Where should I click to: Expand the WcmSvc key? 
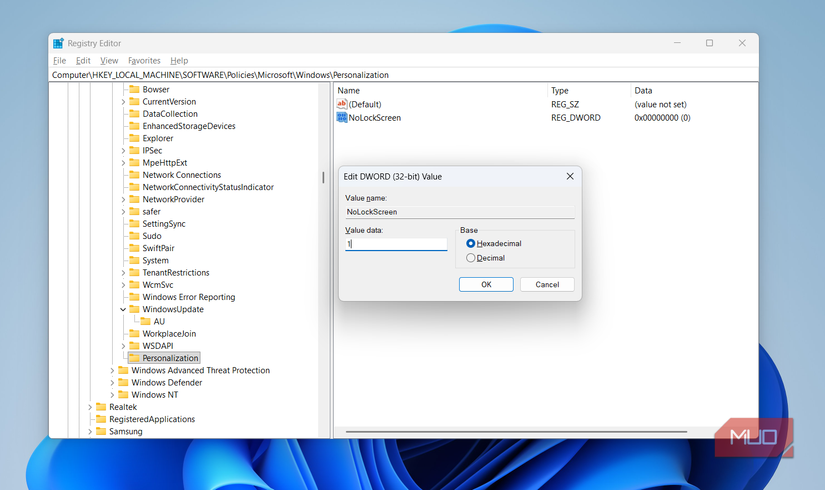123,285
